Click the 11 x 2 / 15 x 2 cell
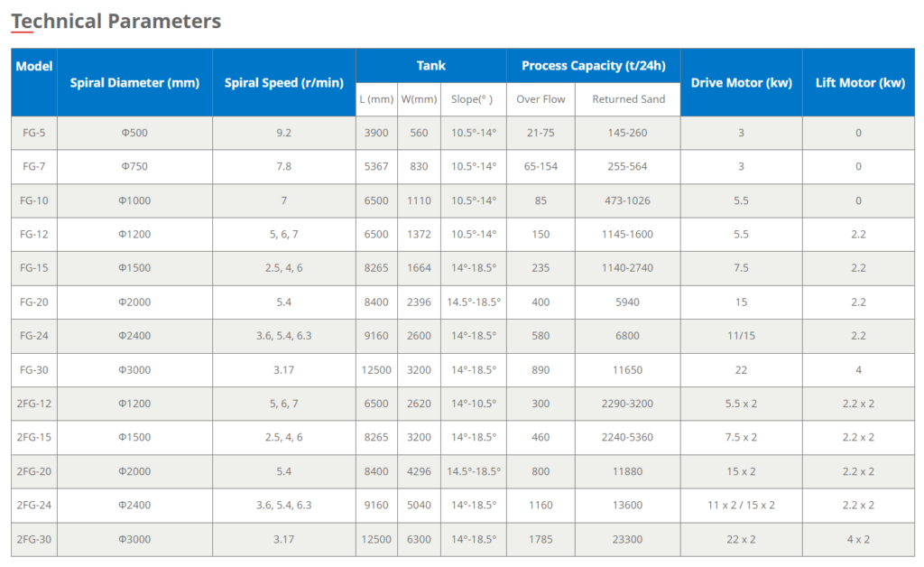The height and width of the screenshot is (567, 924). [x=742, y=505]
